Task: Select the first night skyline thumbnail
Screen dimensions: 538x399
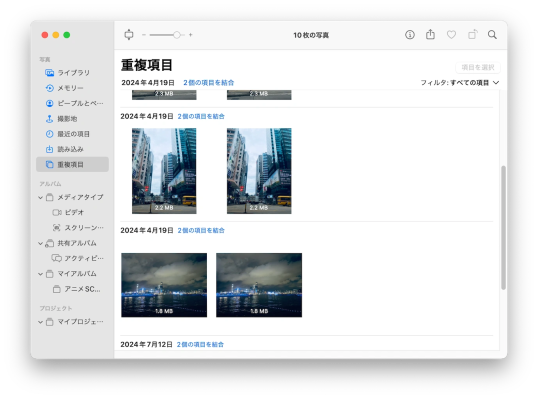Action: coord(164,285)
